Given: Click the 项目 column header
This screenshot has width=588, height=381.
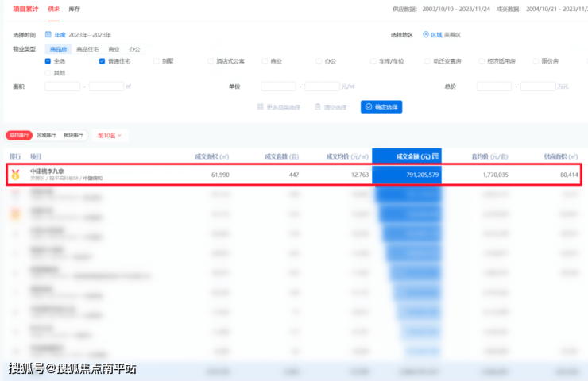Looking at the screenshot, I should pyautogui.click(x=36, y=156).
